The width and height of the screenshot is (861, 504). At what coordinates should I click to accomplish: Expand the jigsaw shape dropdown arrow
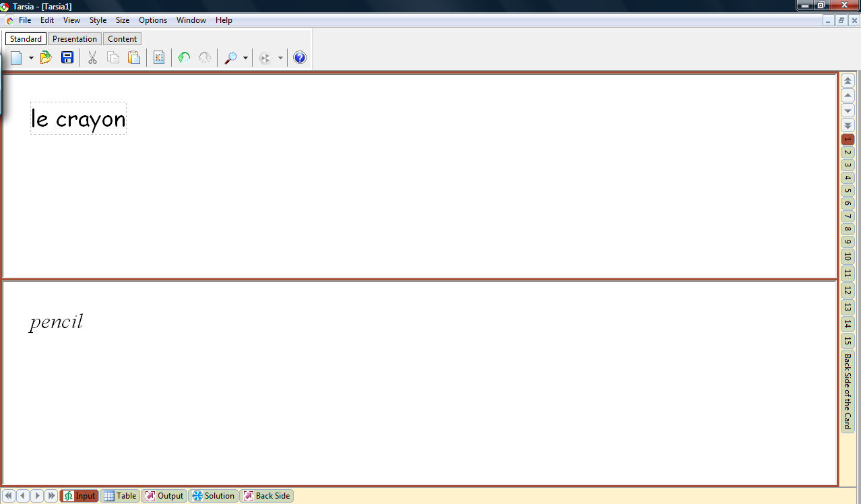coord(280,58)
